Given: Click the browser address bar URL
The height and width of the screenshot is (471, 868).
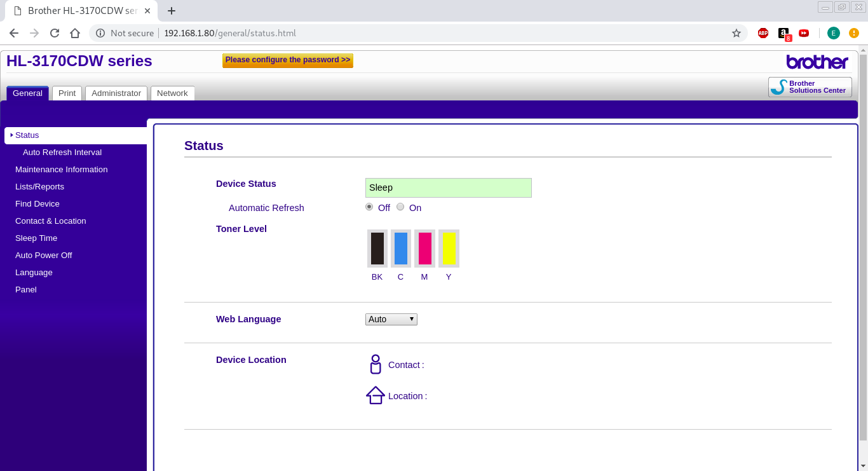Looking at the screenshot, I should pos(230,33).
